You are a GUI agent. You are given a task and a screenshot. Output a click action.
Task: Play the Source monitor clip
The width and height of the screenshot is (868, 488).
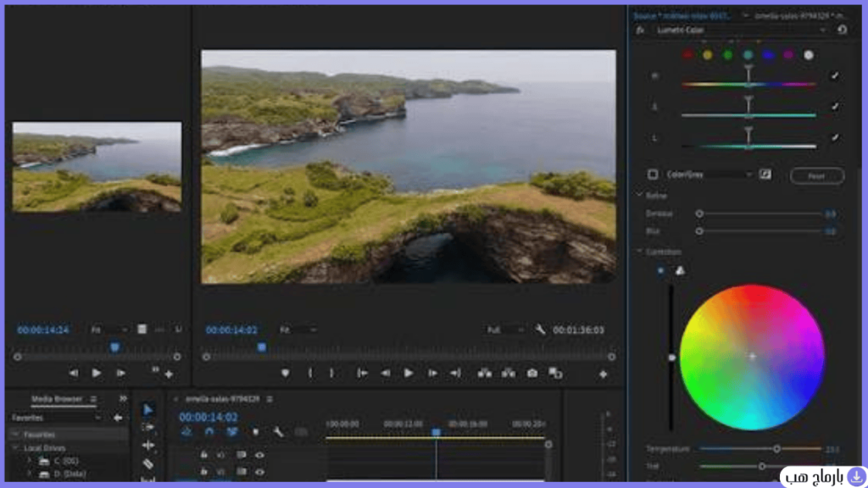click(97, 374)
